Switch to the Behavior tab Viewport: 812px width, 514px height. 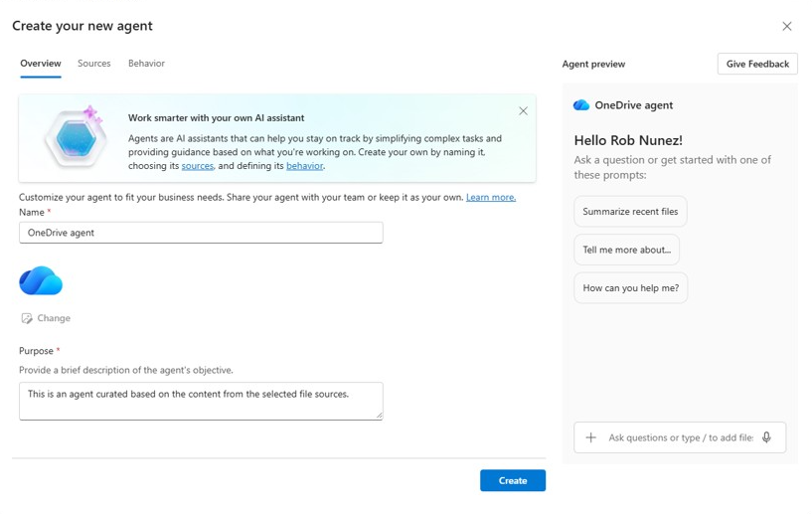(x=146, y=64)
